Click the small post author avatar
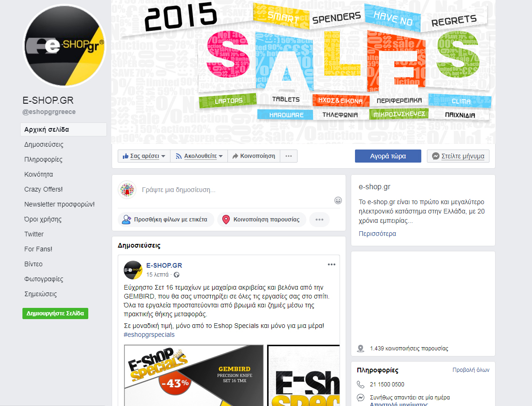The width and height of the screenshot is (532, 406). (133, 270)
